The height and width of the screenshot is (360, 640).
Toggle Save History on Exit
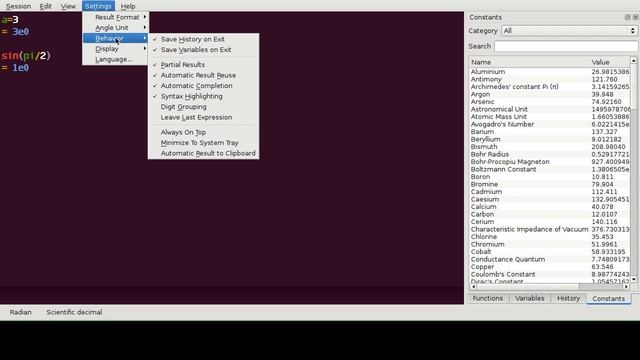pos(203,39)
